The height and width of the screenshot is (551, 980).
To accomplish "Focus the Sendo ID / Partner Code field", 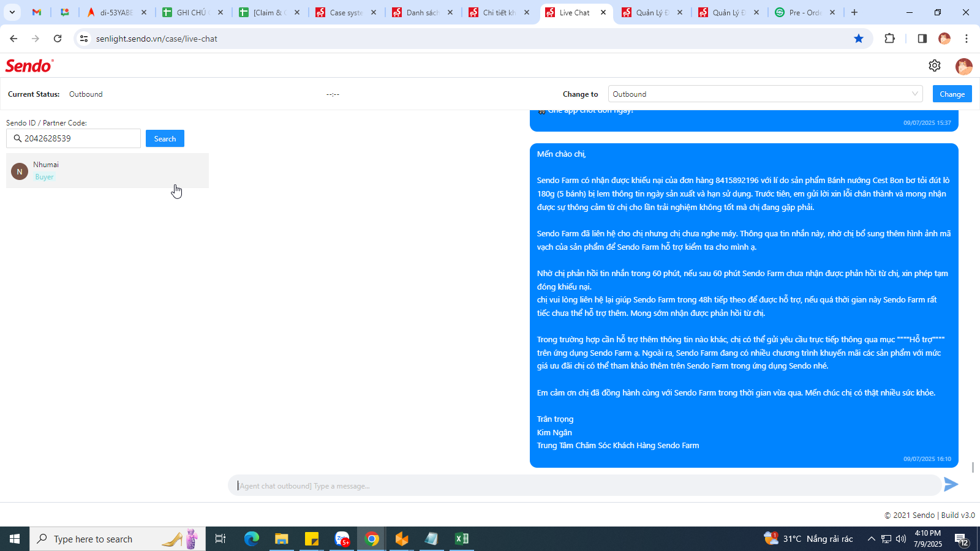I will 73,138.
